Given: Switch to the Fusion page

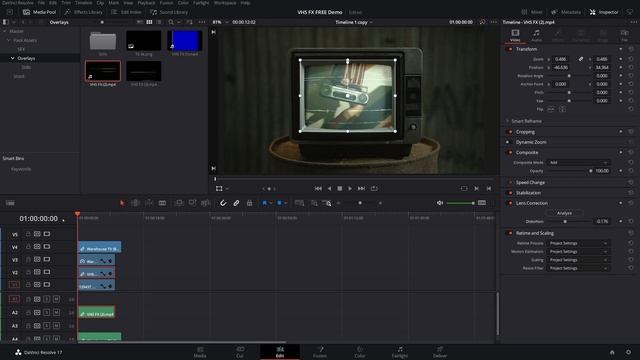Looking at the screenshot, I should [320, 352].
